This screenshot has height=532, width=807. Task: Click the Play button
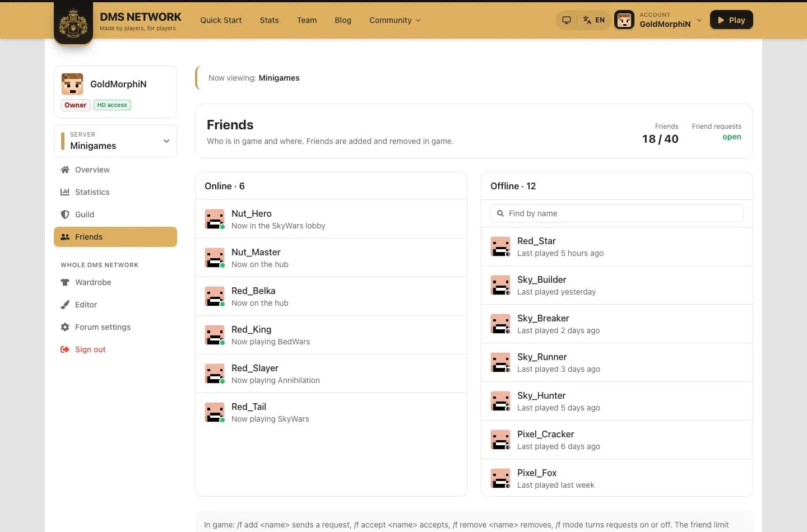pyautogui.click(x=731, y=20)
